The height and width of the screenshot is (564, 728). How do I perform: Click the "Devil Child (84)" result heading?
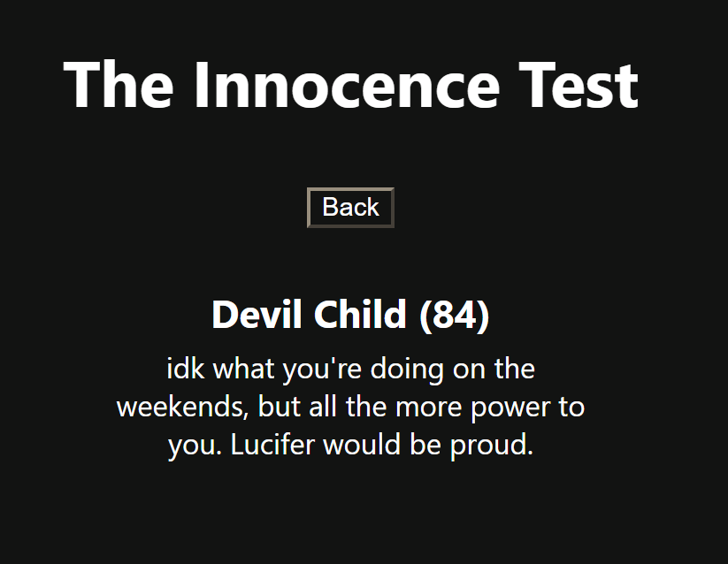tap(350, 315)
